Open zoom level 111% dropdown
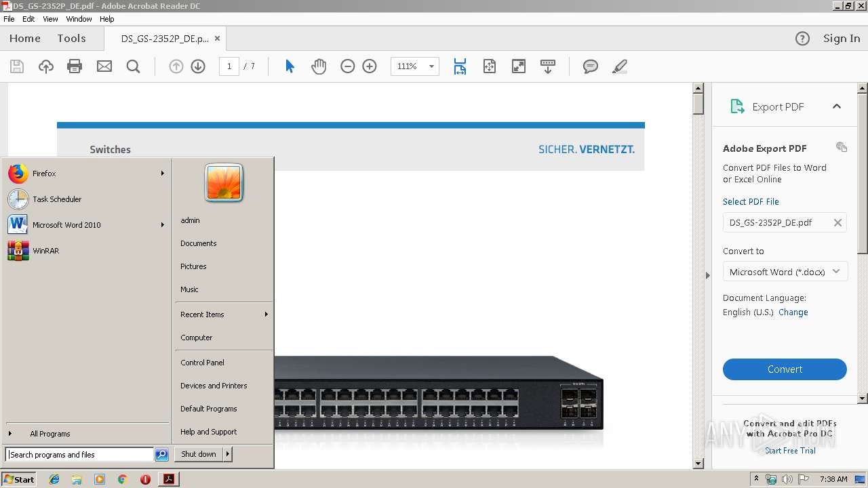868x488 pixels. click(x=431, y=66)
